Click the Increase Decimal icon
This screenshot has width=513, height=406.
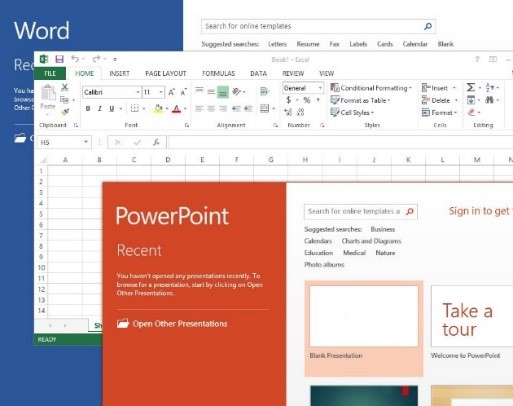(x=288, y=112)
